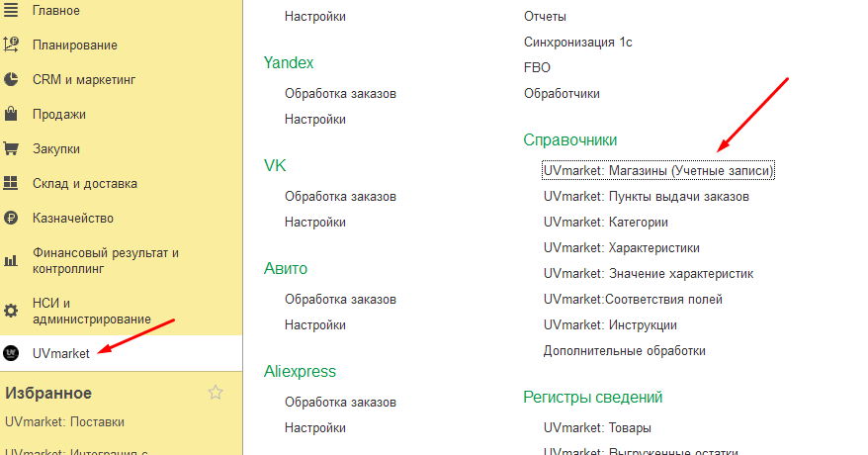Open VK Обработка заказов
This screenshot has width=868, height=455.
coord(340,197)
